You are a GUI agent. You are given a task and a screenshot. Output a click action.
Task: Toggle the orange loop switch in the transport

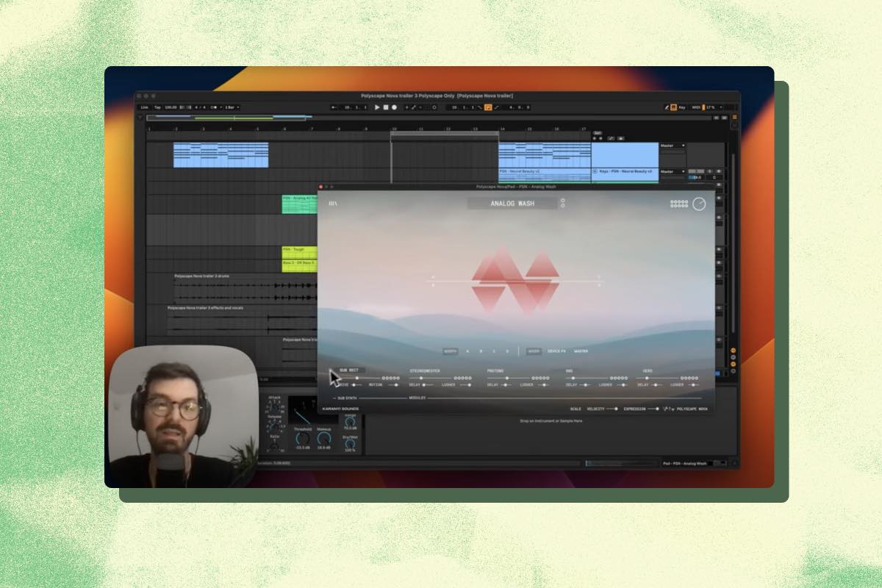point(488,107)
